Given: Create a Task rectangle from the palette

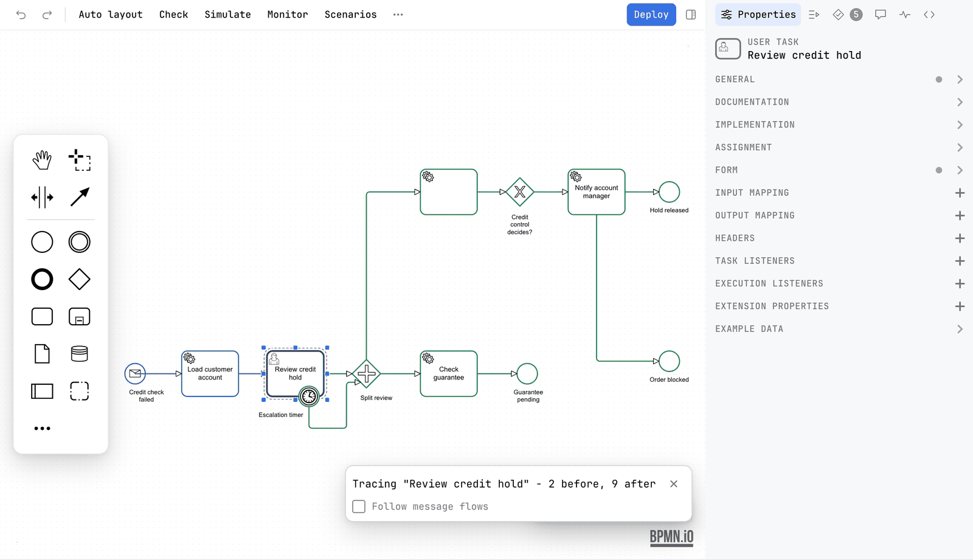Looking at the screenshot, I should [x=42, y=317].
